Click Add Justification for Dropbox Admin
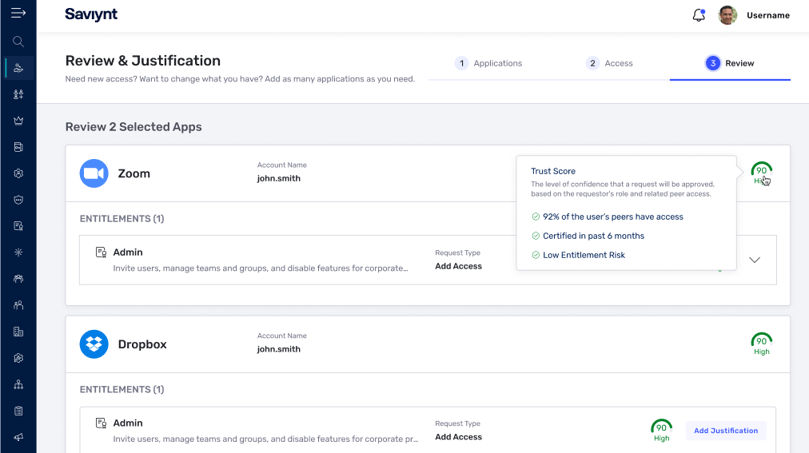 coord(725,430)
